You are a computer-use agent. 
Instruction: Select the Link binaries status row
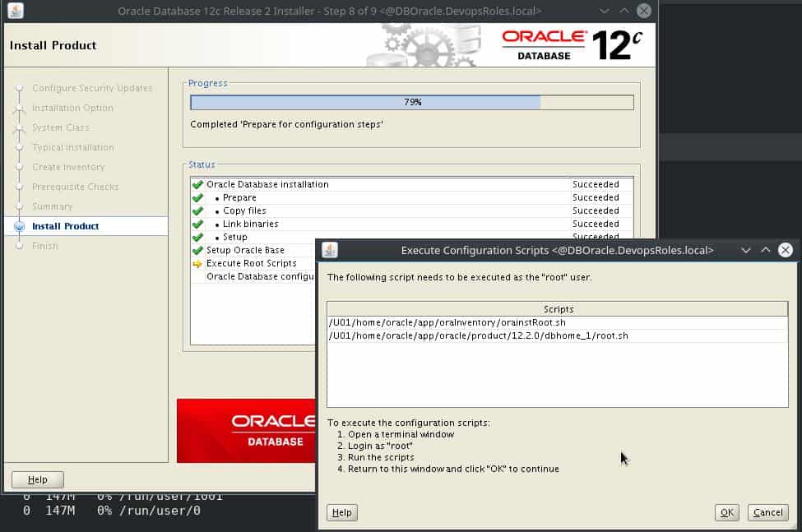pos(412,224)
